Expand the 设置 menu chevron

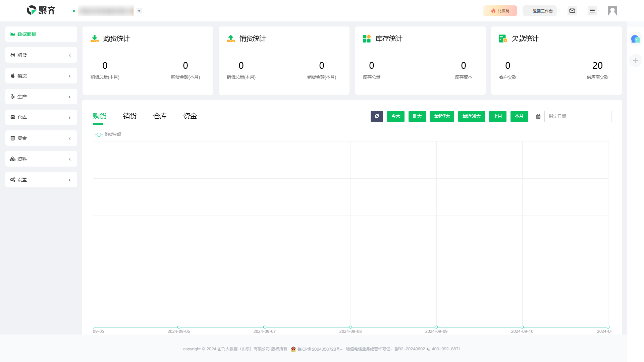tap(70, 180)
